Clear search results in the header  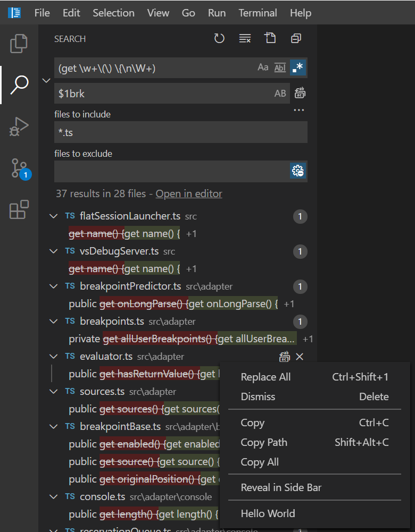[245, 38]
